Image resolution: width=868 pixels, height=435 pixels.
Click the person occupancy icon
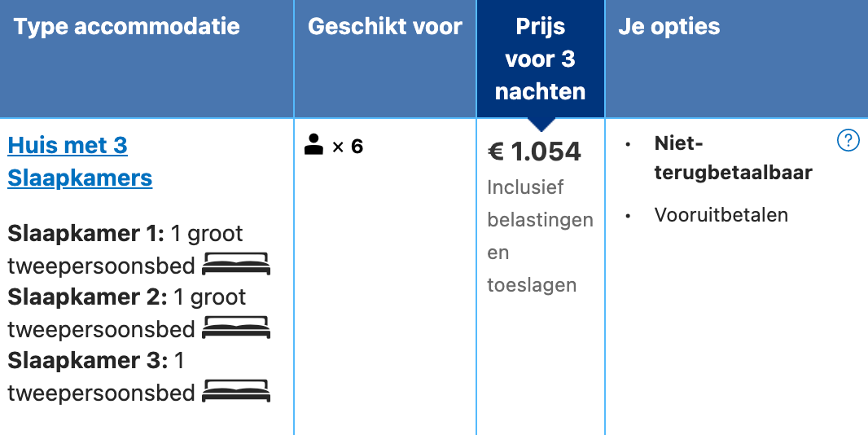tap(313, 145)
